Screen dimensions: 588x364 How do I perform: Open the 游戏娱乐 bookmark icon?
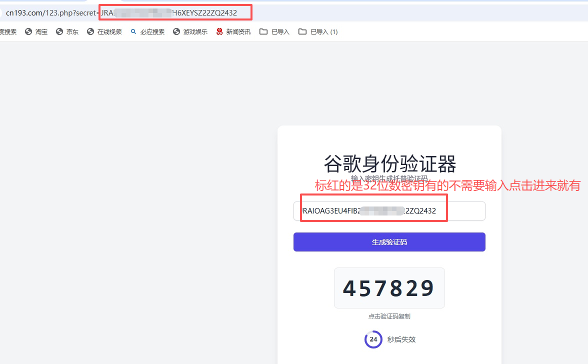tap(176, 32)
